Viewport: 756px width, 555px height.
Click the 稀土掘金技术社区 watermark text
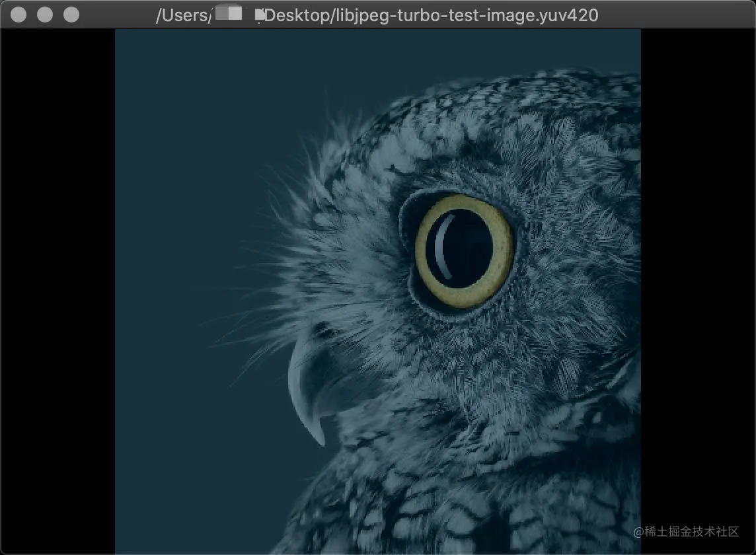691,533
